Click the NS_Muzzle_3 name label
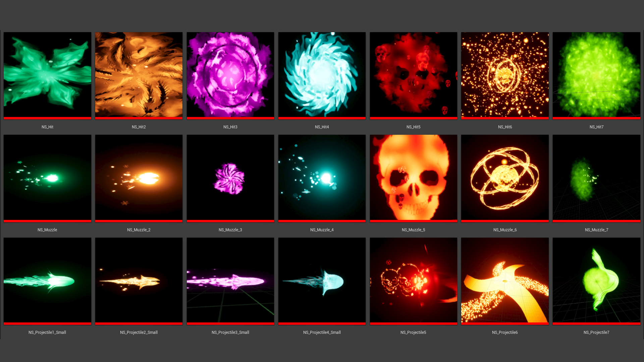This screenshot has width=644, height=362. tap(230, 230)
